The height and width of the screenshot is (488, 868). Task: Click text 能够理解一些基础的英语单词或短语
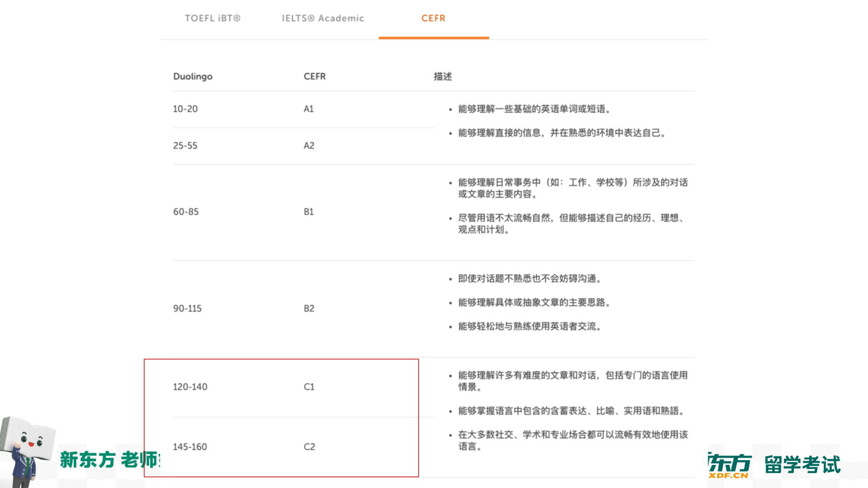coord(534,109)
